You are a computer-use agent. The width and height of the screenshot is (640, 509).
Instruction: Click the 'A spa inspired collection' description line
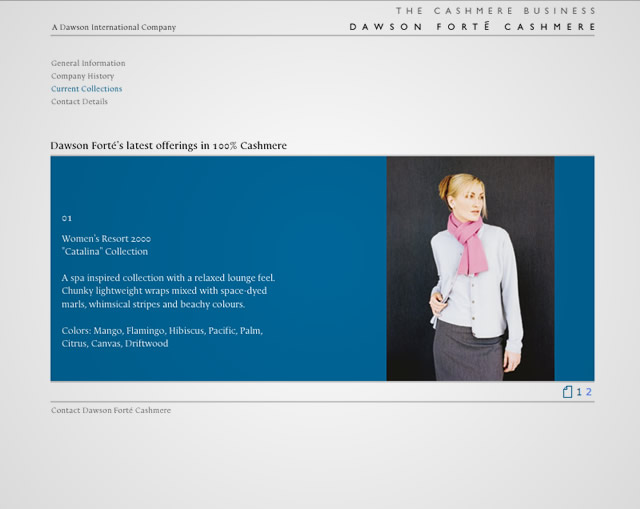pos(168,278)
